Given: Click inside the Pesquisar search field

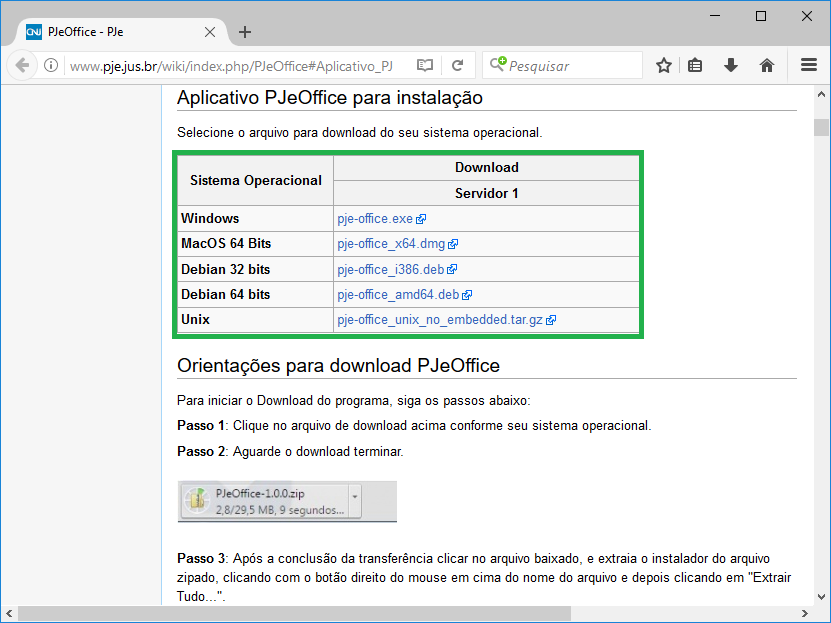Looking at the screenshot, I should (x=570, y=66).
